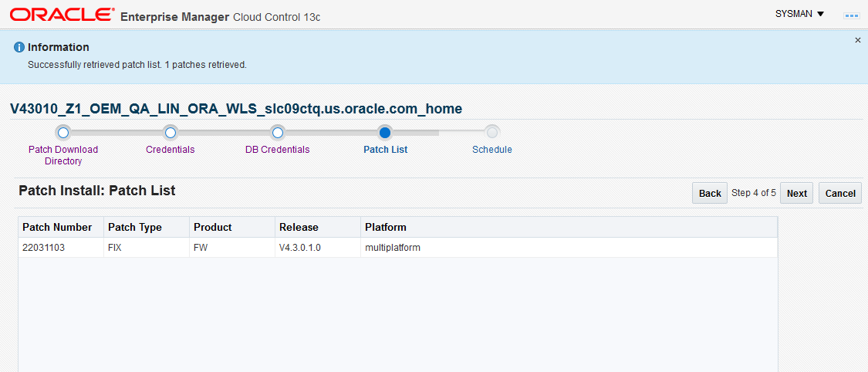
Task: Select the Patch Download Directory step circle
Action: pos(63,133)
